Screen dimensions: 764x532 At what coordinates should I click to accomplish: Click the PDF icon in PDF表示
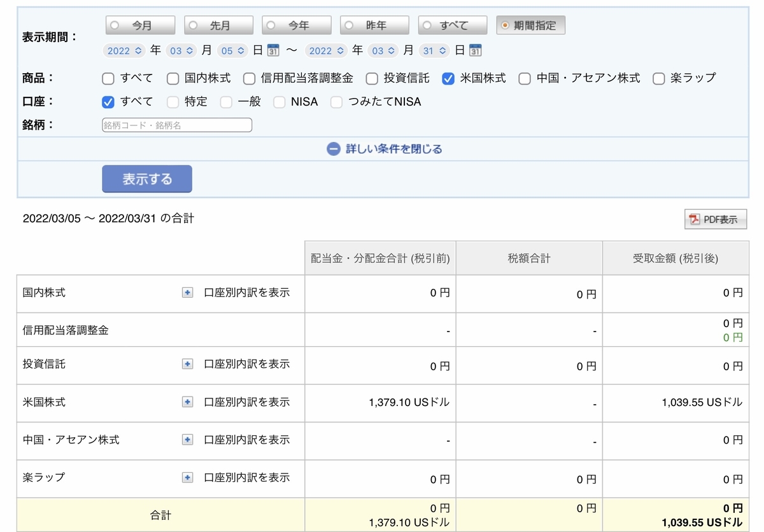pyautogui.click(x=695, y=220)
